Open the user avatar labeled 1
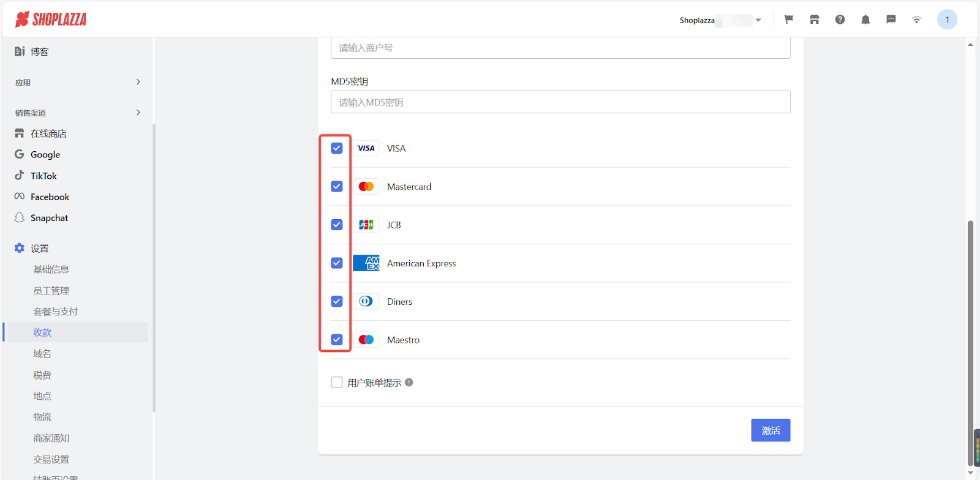 click(947, 20)
